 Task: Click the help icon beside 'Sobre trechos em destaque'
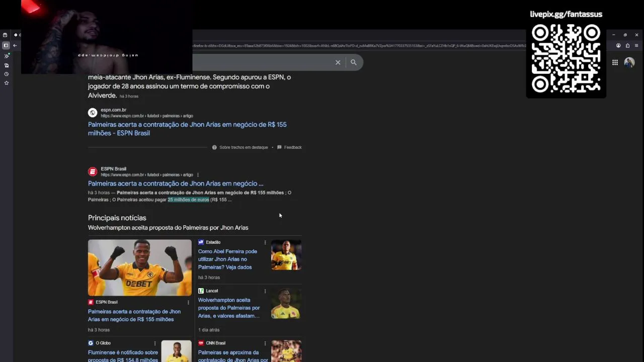[214, 147]
